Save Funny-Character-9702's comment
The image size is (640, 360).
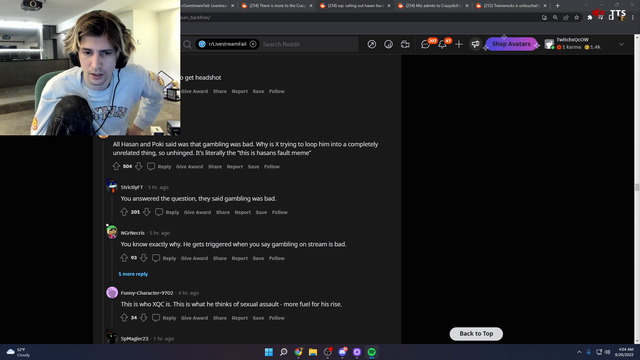pos(258,318)
